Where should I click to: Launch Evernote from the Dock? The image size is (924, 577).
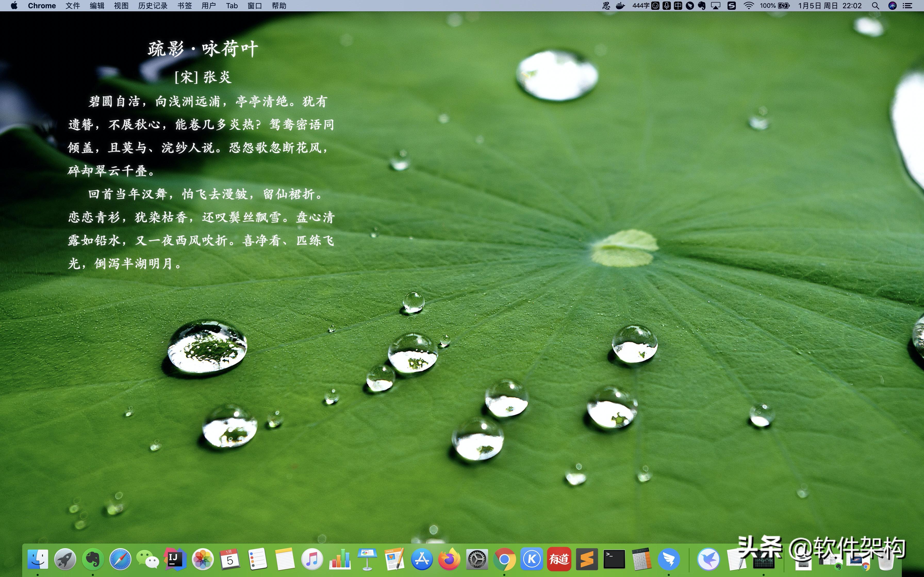93,559
